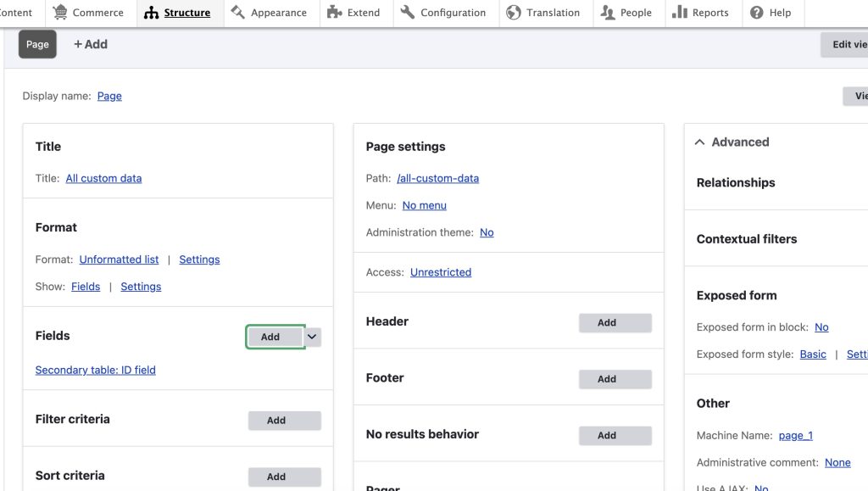Click the Help question mark icon
Image resolution: width=868 pixels, height=491 pixels.
pyautogui.click(x=756, y=12)
